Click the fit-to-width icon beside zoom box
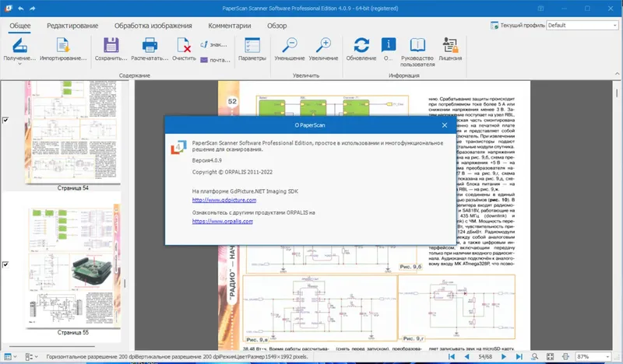Screen dimensions: 623x364 [x=565, y=356]
